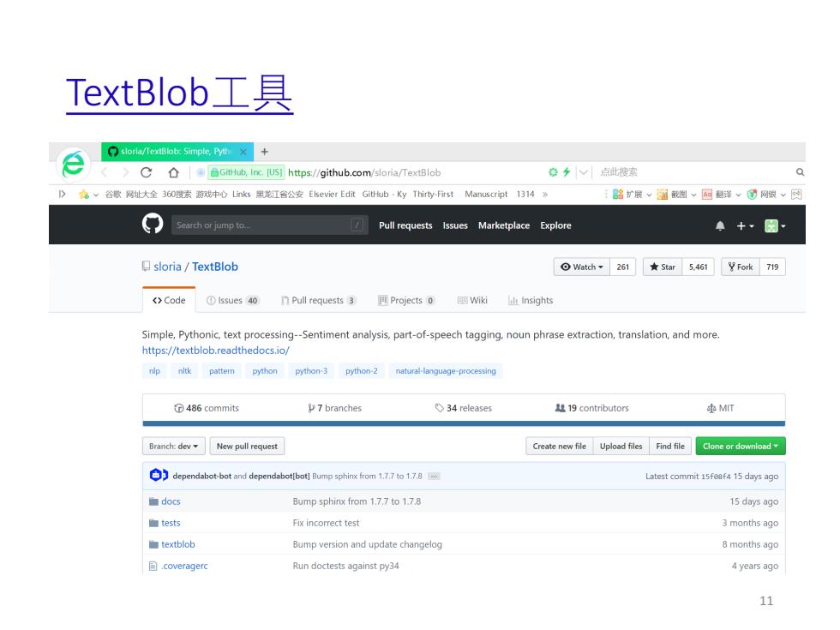Screen dimensions: 840x630
Task: Star the TextBlob repository
Action: [663, 267]
